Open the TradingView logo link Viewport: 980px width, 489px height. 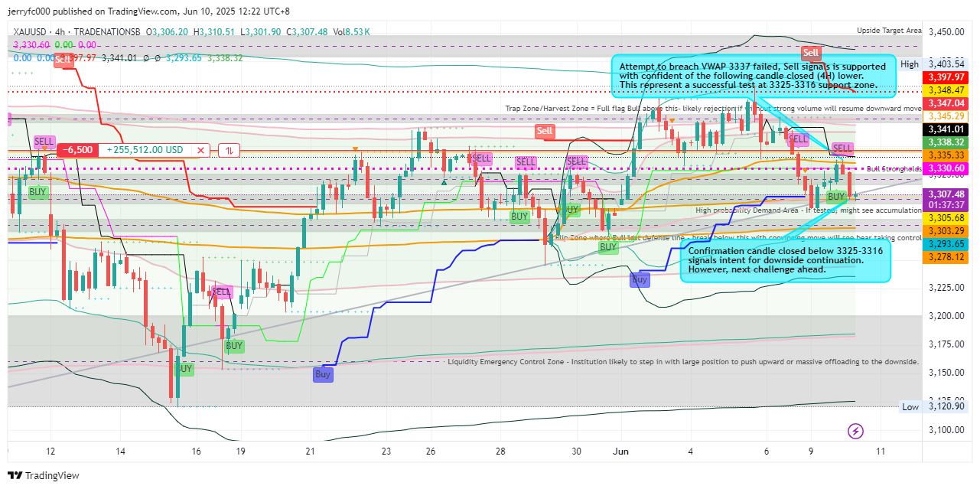pyautogui.click(x=44, y=475)
